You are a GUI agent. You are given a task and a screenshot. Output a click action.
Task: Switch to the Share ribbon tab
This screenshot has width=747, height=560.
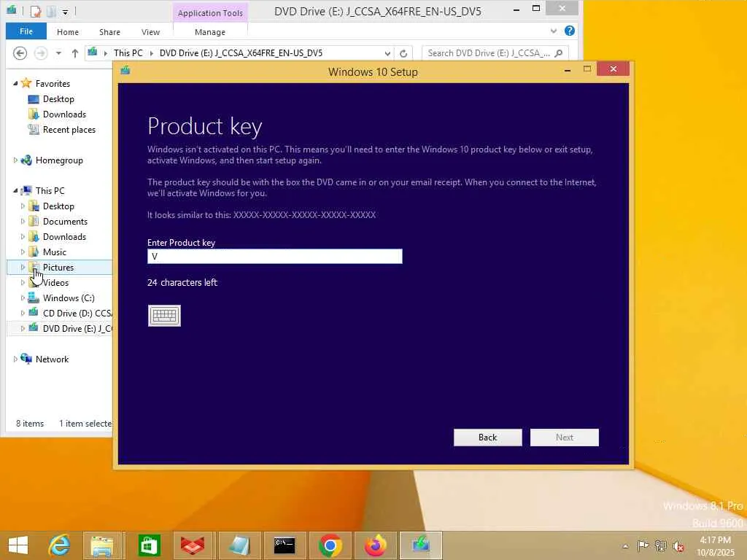coord(109,32)
